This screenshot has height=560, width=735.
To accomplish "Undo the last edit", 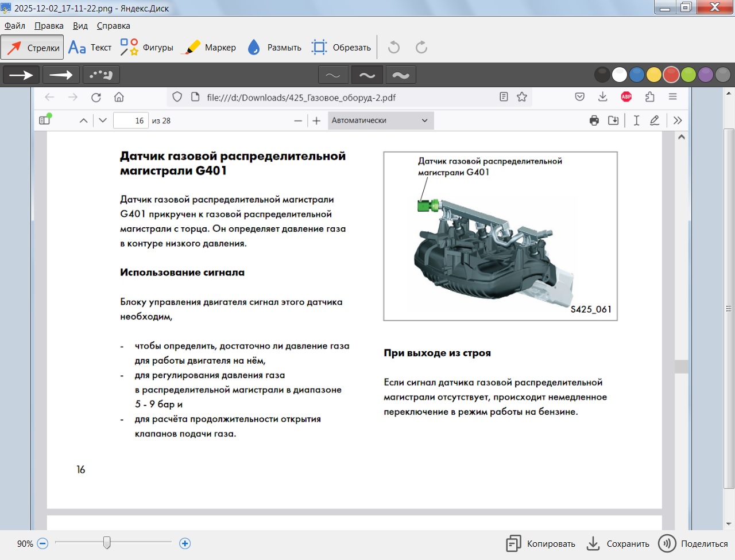I will (394, 48).
